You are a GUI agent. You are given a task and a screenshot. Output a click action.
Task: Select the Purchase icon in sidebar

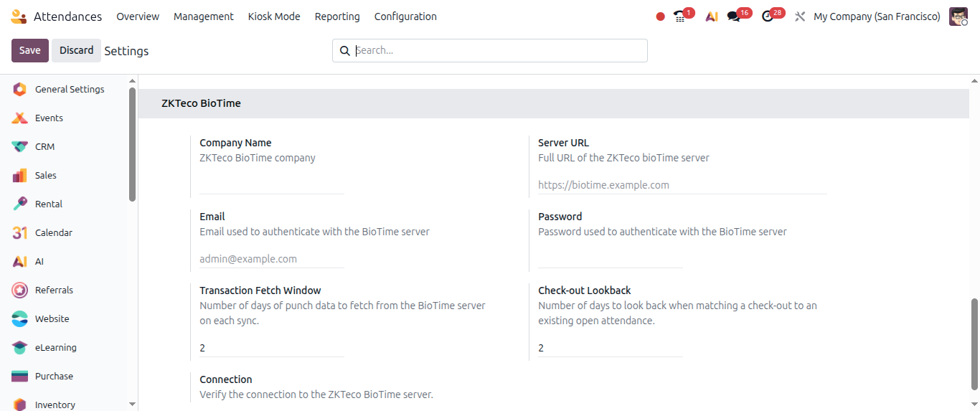tap(19, 377)
